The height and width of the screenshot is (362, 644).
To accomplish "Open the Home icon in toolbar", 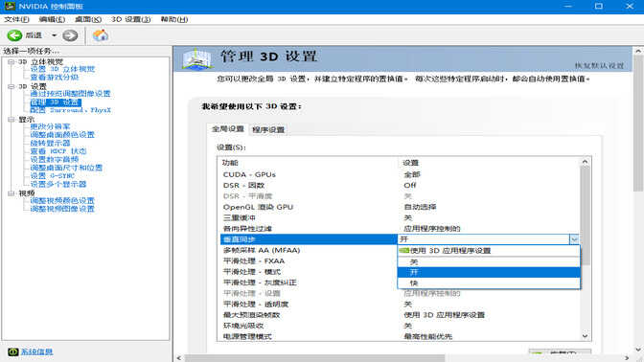I will point(101,35).
